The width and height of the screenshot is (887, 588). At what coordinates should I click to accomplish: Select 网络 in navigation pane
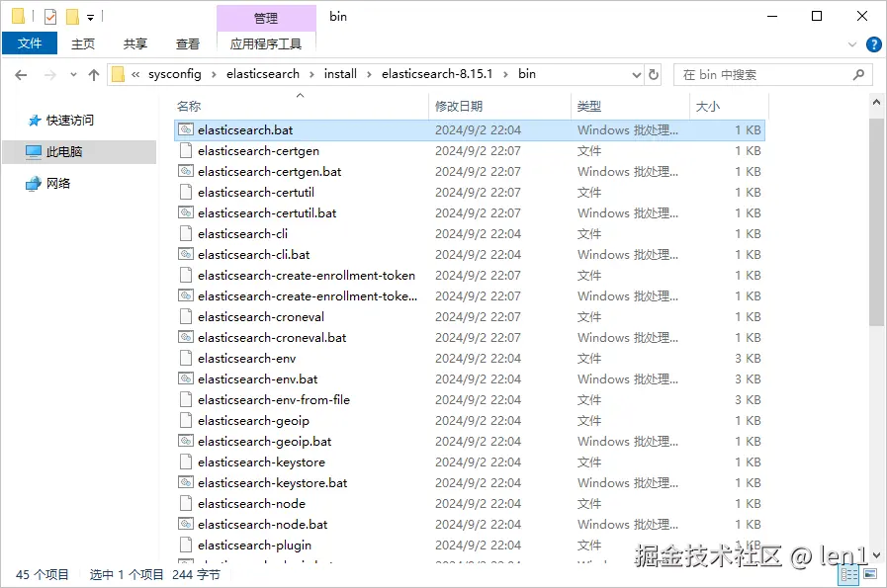[x=58, y=183]
